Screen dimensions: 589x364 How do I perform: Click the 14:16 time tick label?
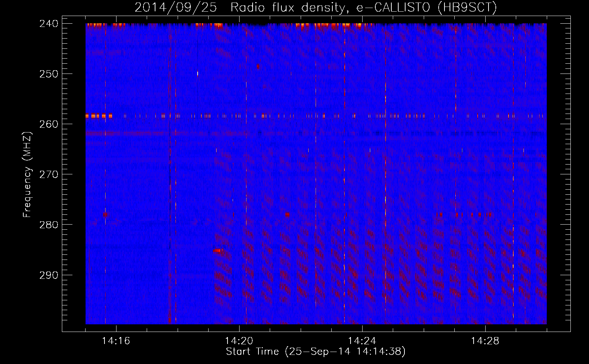click(x=116, y=341)
